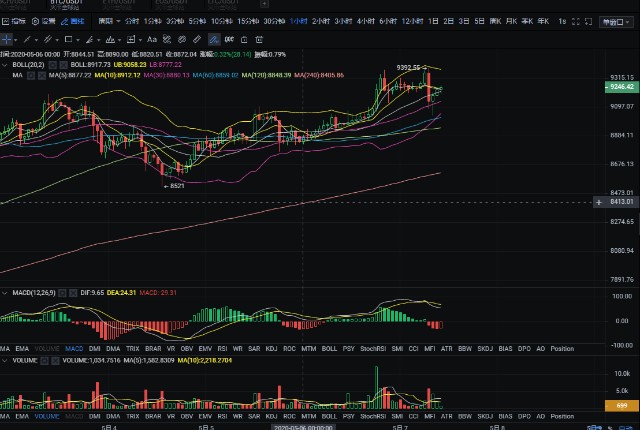The image size is (640, 430).
Task: Expand the measure tool dropdown arrow
Action: [x=140, y=40]
